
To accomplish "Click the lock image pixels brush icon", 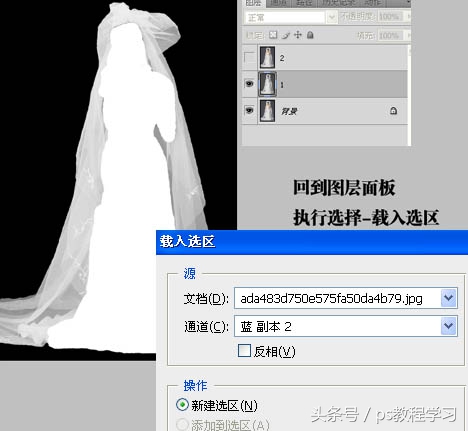I will click(286, 35).
